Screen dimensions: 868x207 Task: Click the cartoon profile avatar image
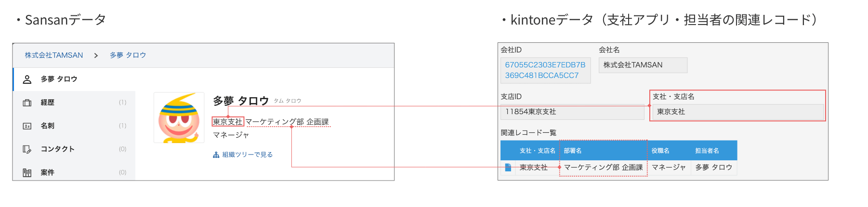pyautogui.click(x=179, y=118)
